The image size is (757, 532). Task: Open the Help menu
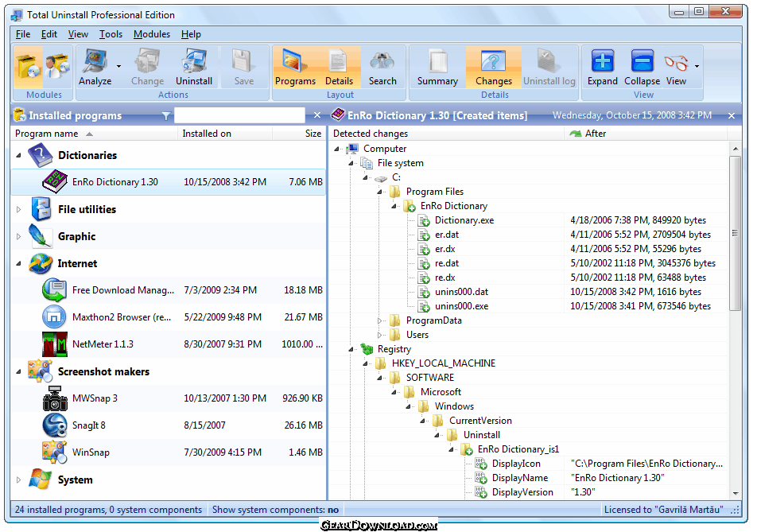[191, 34]
